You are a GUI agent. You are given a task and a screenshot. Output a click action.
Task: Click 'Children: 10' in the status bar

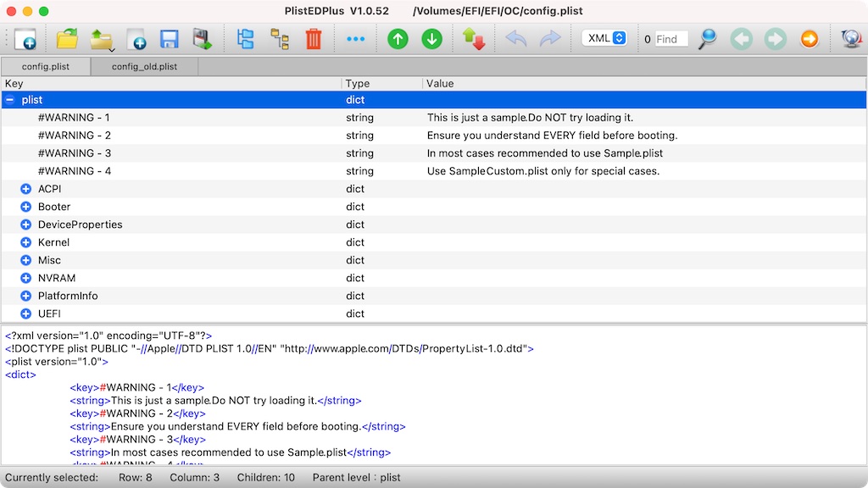coord(265,478)
